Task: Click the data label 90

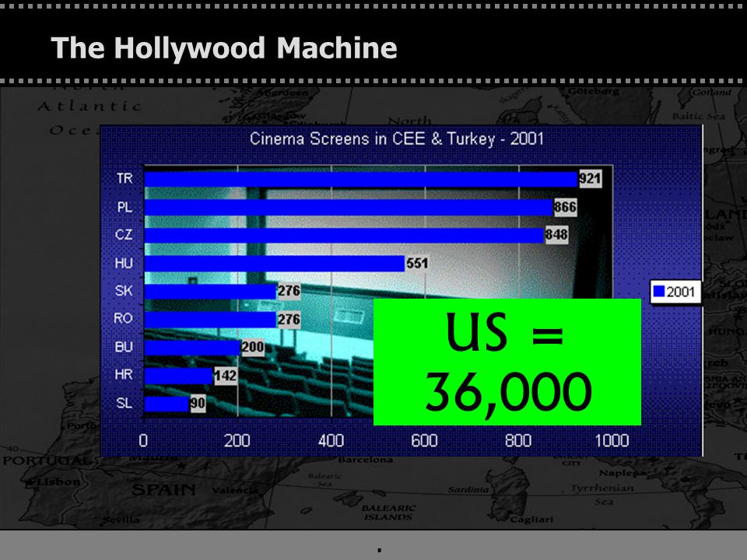Action: pyautogui.click(x=198, y=404)
